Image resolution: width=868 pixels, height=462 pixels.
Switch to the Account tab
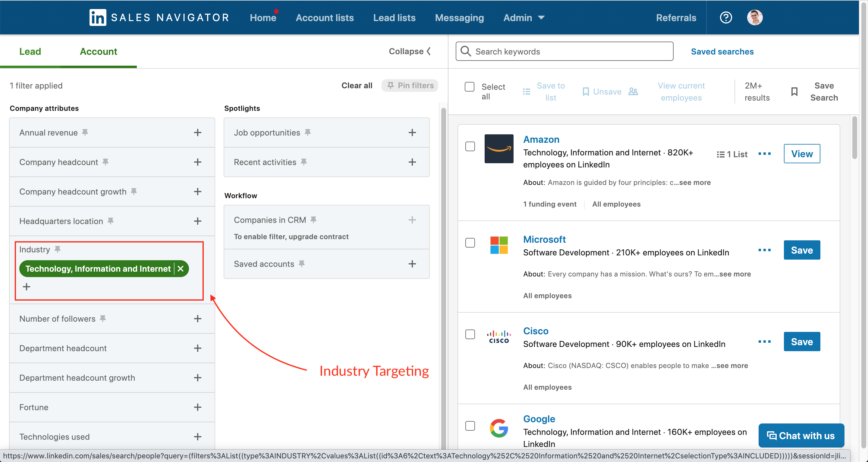click(x=98, y=51)
